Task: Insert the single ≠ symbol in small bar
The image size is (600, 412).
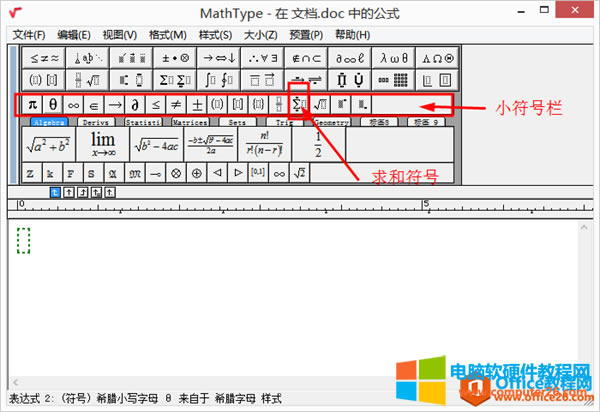Action: [176, 104]
